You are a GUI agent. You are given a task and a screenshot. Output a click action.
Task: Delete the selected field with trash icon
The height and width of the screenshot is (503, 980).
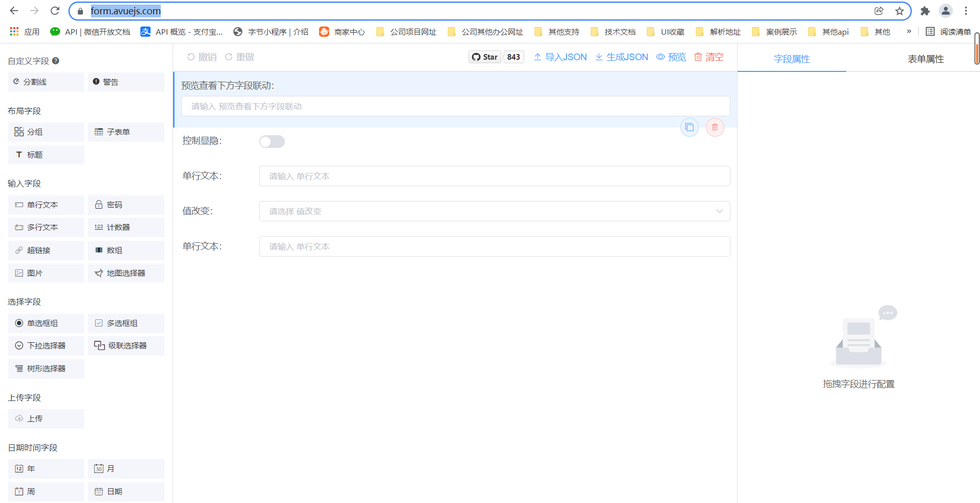point(715,127)
